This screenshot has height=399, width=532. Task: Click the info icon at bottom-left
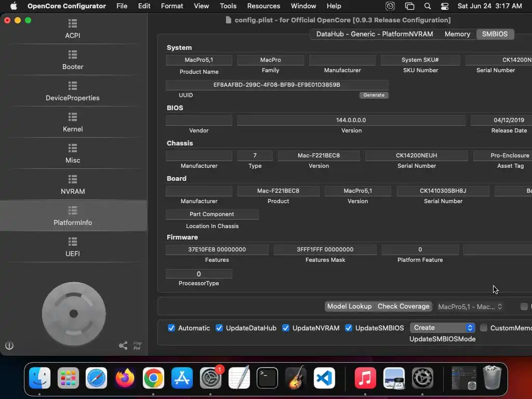point(9,345)
